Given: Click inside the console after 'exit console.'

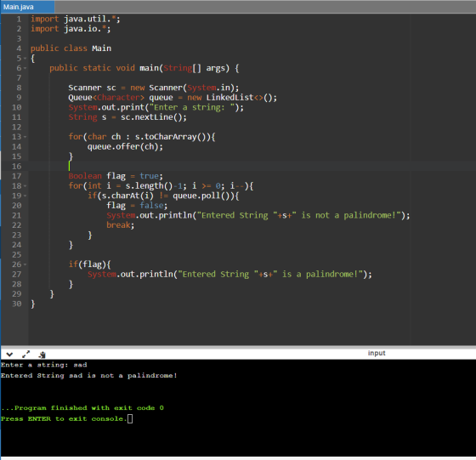Looking at the screenshot, I should point(130,418).
